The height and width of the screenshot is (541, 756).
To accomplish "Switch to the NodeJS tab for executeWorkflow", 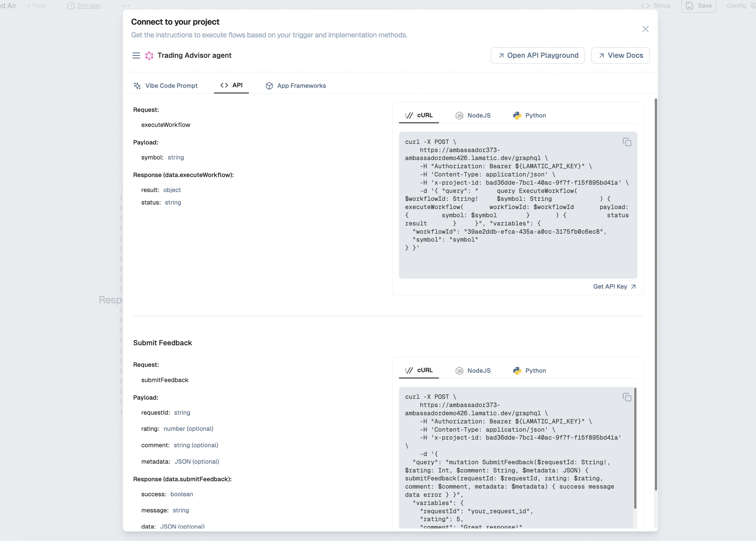I will [x=473, y=115].
